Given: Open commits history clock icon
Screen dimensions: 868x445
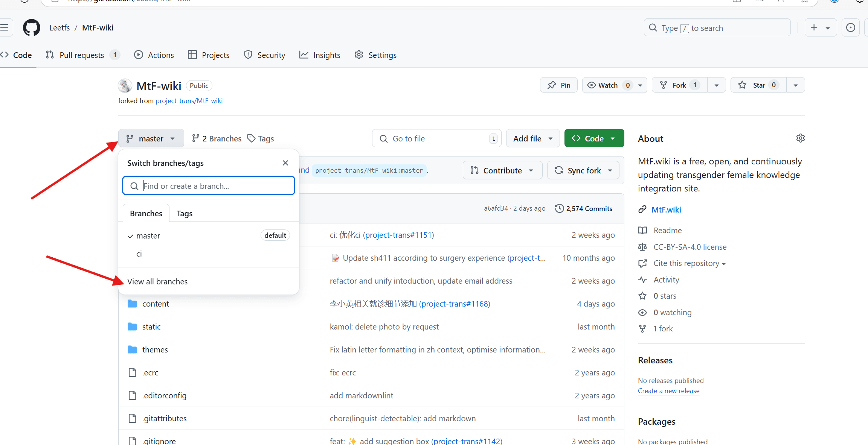Looking at the screenshot, I should tap(559, 208).
